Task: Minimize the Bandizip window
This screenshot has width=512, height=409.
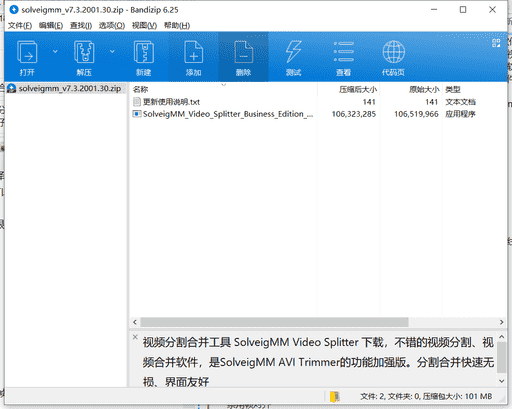Action: tap(434, 10)
